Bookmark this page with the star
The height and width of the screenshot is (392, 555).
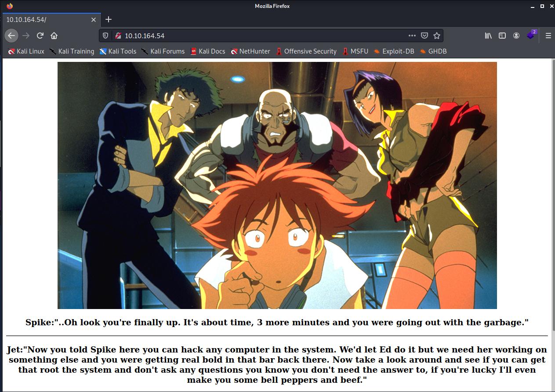tap(436, 36)
